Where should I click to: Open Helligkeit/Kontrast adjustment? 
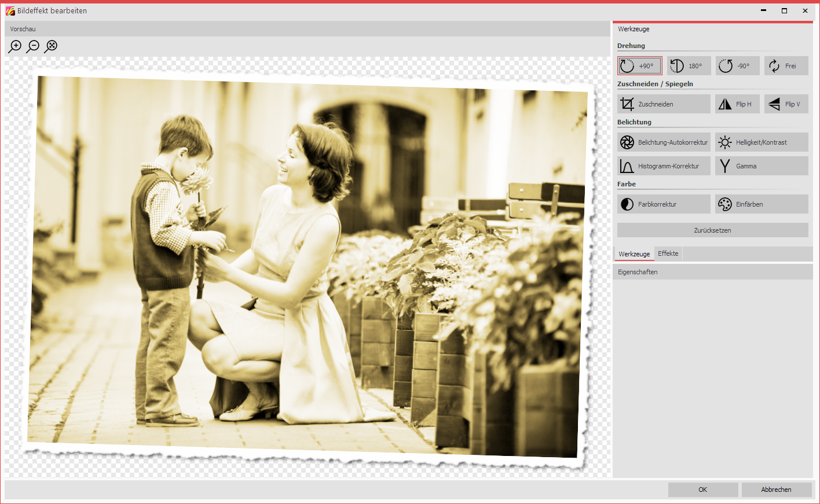click(762, 142)
